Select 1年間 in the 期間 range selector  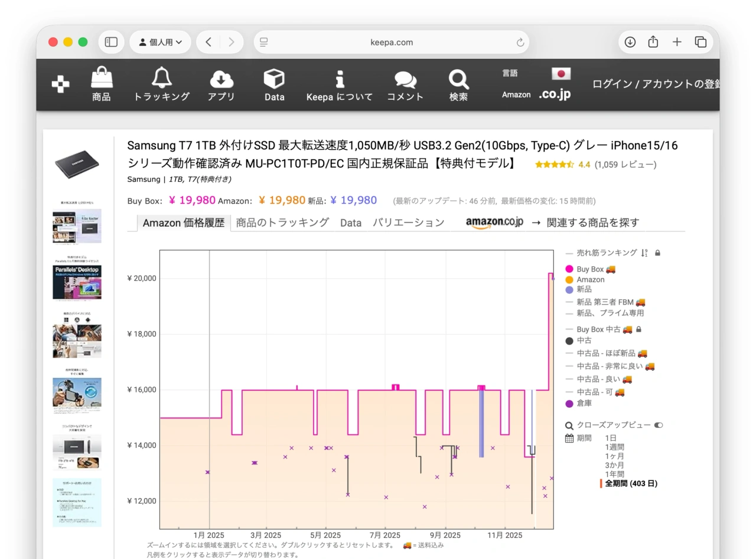pyautogui.click(x=614, y=474)
